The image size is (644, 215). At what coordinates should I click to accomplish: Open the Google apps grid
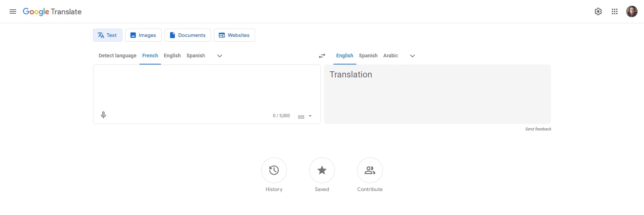point(615,11)
